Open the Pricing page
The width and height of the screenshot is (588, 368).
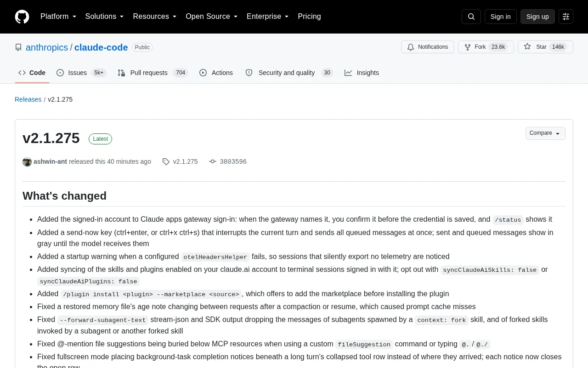pyautogui.click(x=309, y=17)
